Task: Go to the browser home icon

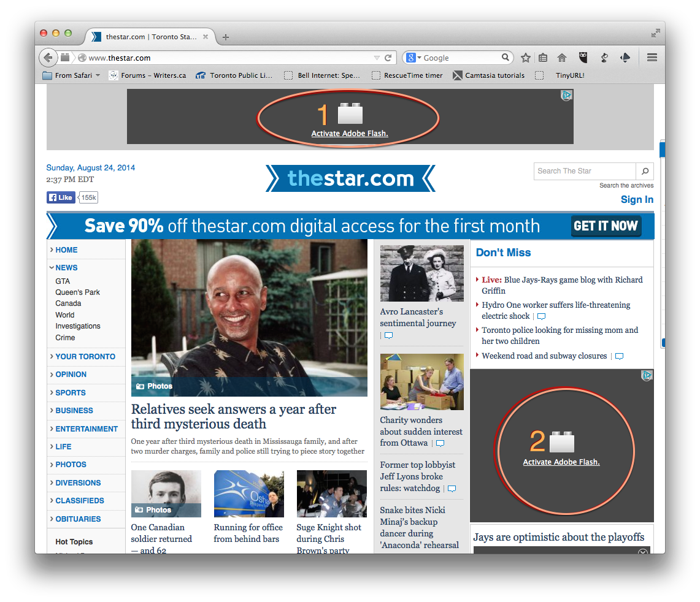Action: tap(561, 58)
